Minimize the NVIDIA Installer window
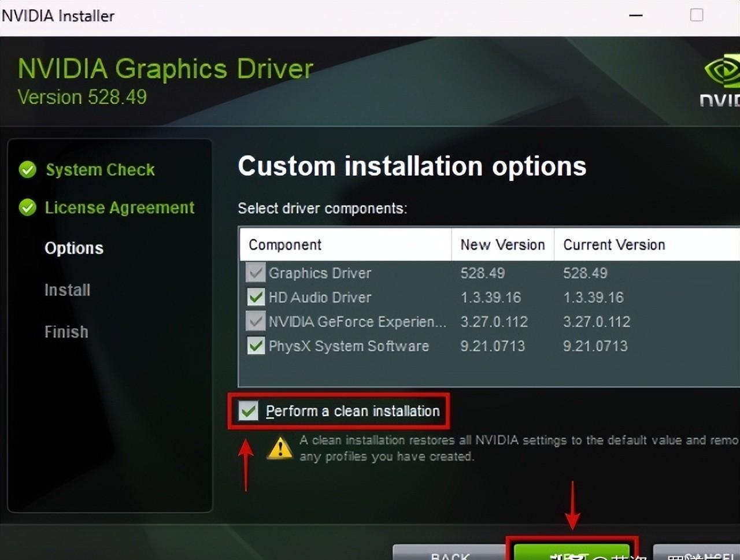This screenshot has height=560, width=740. pyautogui.click(x=636, y=16)
